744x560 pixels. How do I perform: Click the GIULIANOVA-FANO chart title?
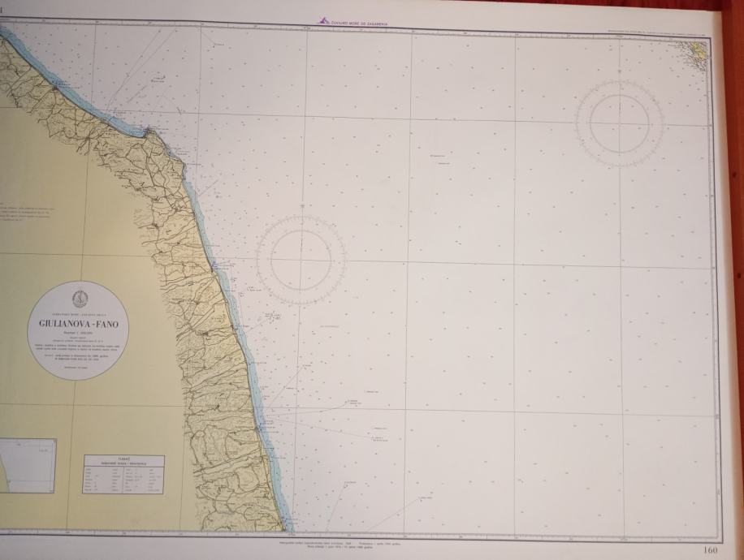[78, 325]
